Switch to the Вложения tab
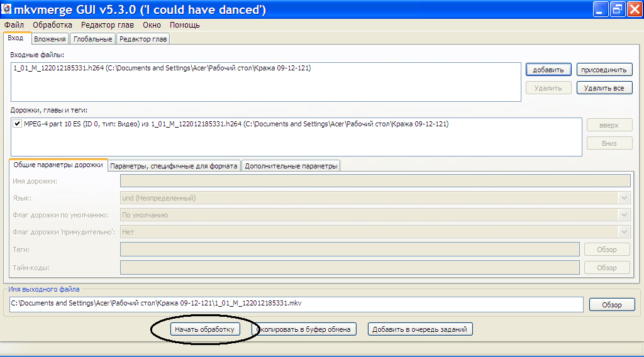The width and height of the screenshot is (644, 357). click(50, 39)
